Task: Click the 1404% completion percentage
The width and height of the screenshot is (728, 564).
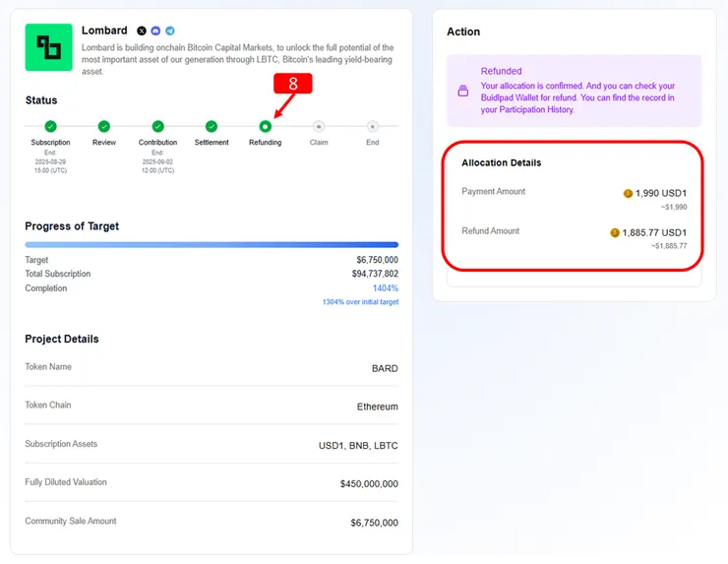Action: (385, 288)
